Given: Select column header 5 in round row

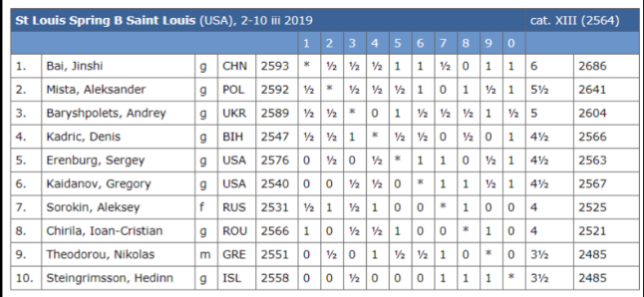Looking at the screenshot, I should click(x=397, y=43).
